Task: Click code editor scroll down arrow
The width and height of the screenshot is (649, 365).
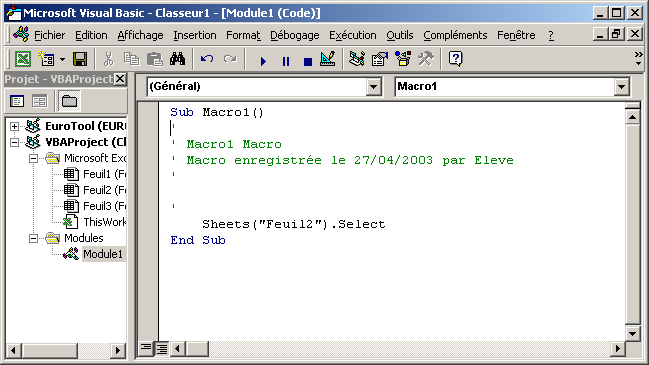Action: [632, 333]
